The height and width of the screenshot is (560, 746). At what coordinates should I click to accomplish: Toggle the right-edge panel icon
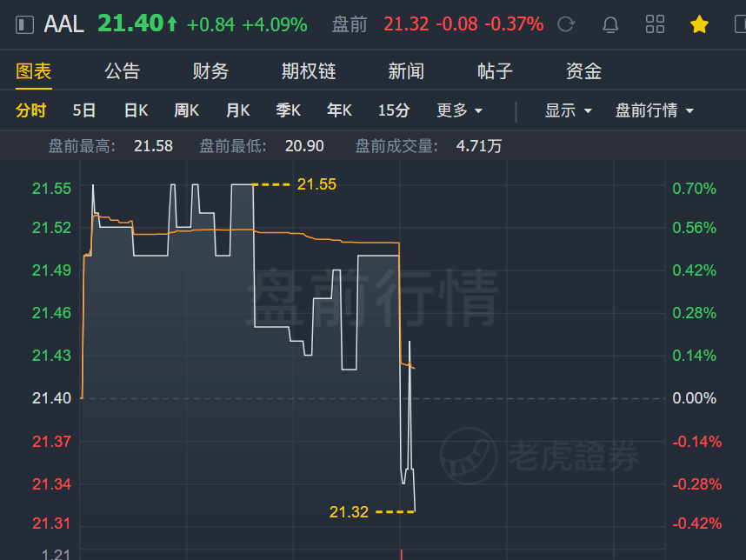click(740, 24)
